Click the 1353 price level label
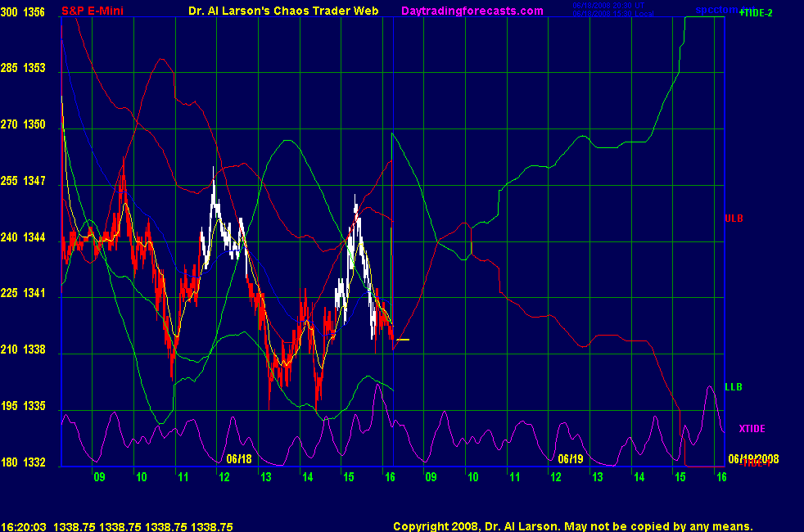804x532 pixels. (35, 69)
